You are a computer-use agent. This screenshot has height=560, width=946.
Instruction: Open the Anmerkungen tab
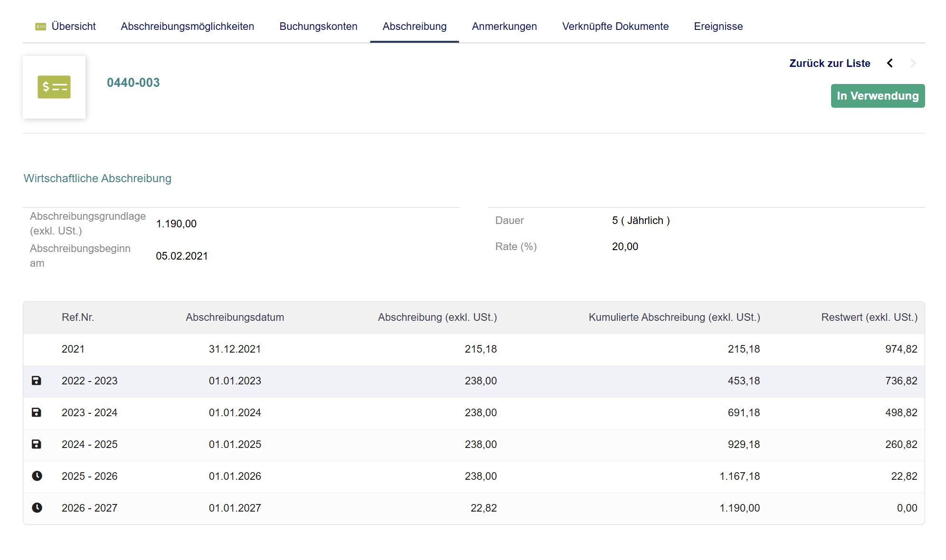[x=504, y=27]
